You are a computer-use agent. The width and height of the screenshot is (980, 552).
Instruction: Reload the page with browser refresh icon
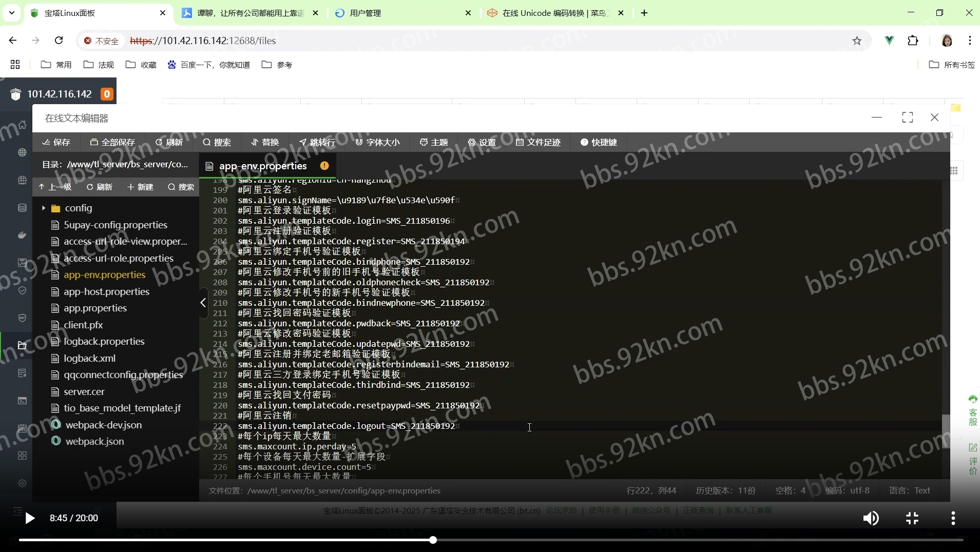click(59, 41)
